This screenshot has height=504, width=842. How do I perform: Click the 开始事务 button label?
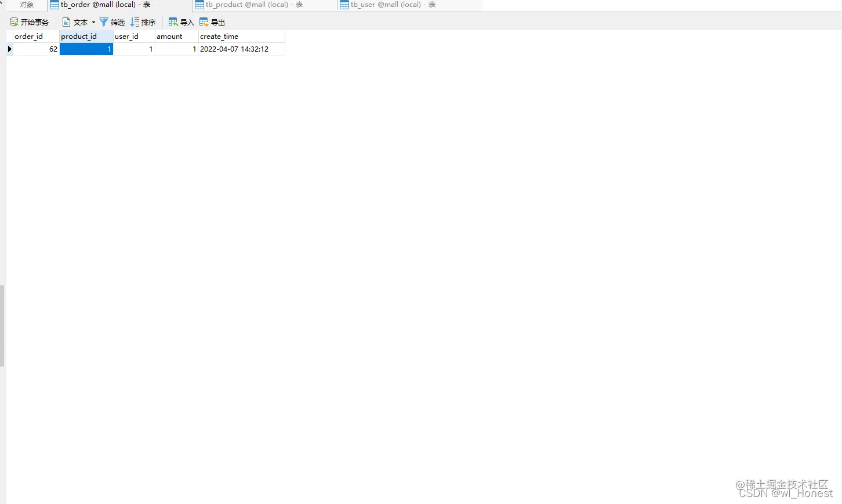[35, 23]
